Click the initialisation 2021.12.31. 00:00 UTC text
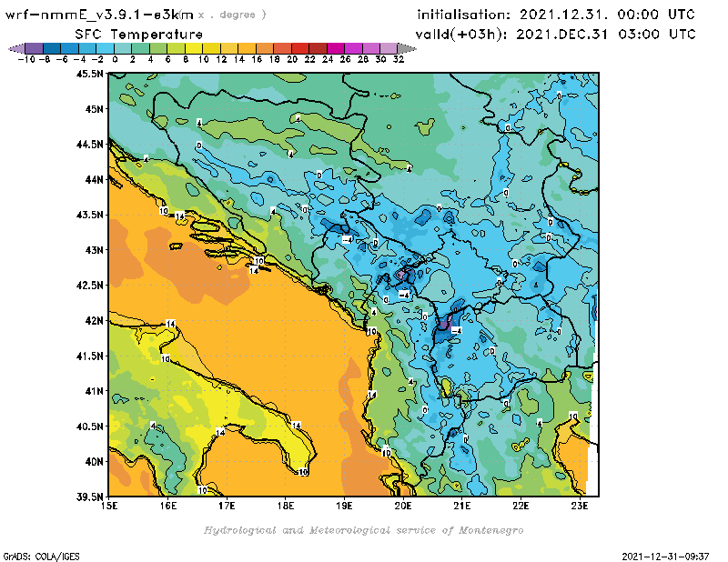728x562 pixels. click(556, 15)
